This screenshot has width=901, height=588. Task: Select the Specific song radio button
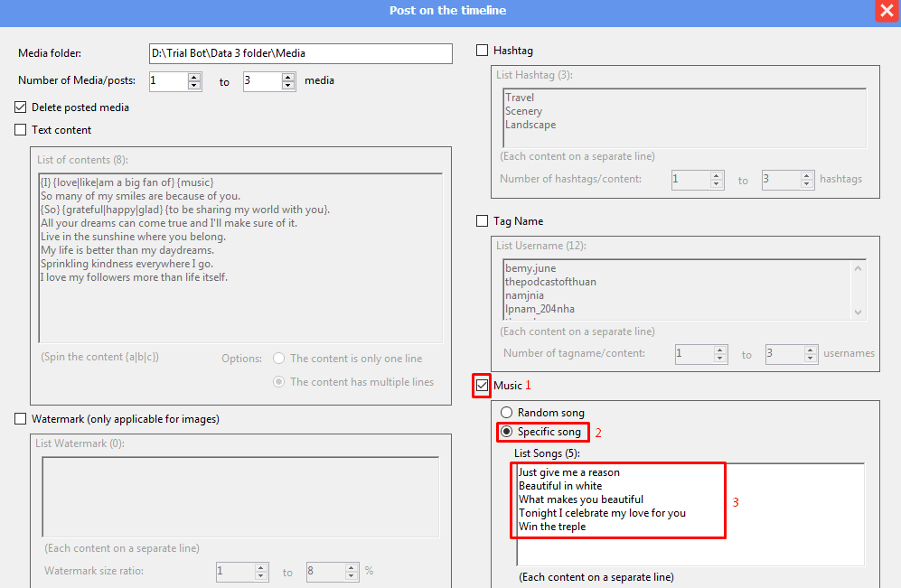506,432
